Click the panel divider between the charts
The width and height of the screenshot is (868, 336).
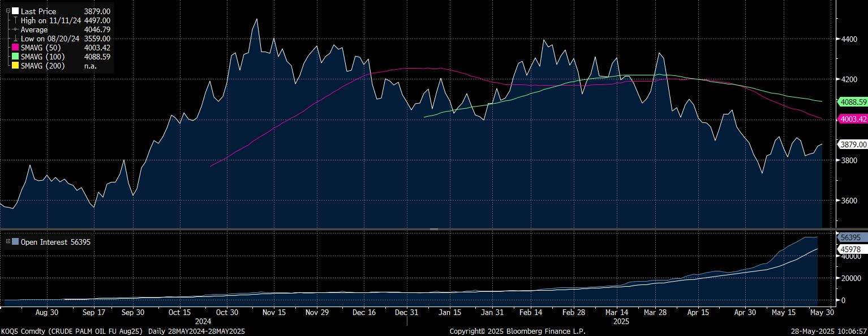tap(434, 229)
